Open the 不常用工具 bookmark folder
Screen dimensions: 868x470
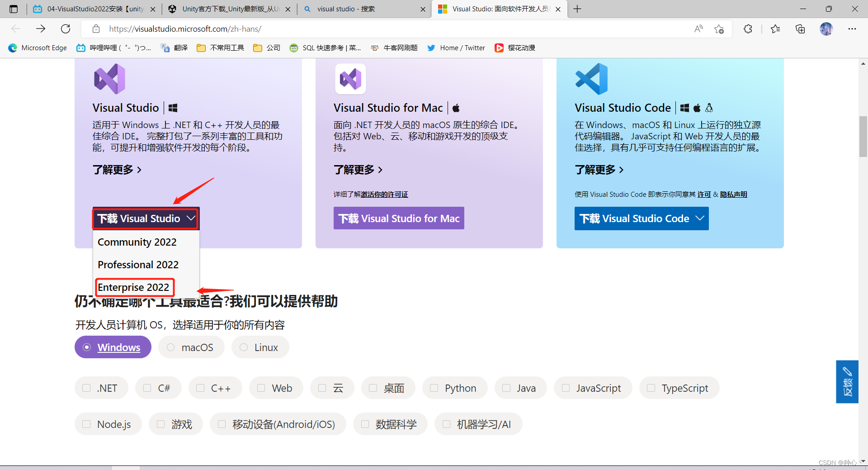220,47
